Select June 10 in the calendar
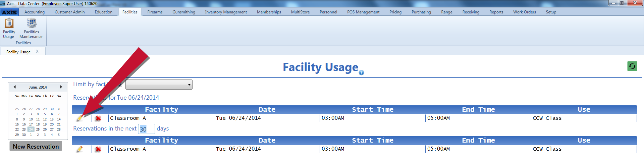 point(31,119)
